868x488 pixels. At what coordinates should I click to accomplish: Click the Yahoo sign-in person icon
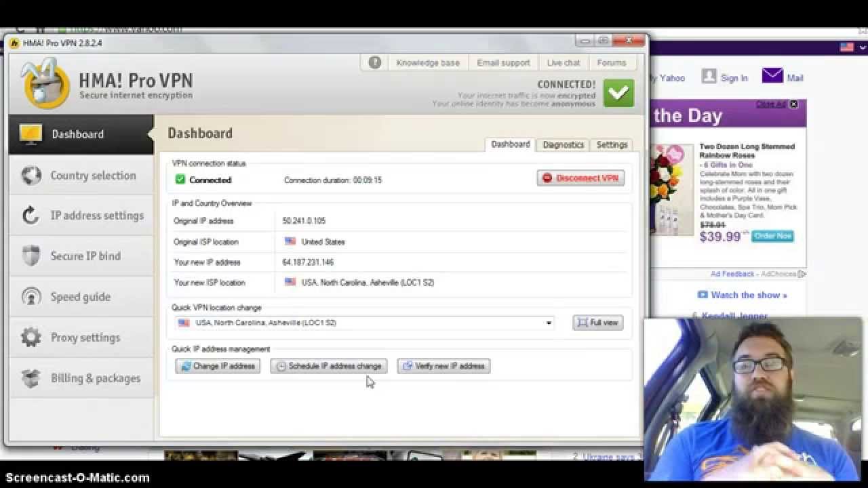click(x=709, y=75)
